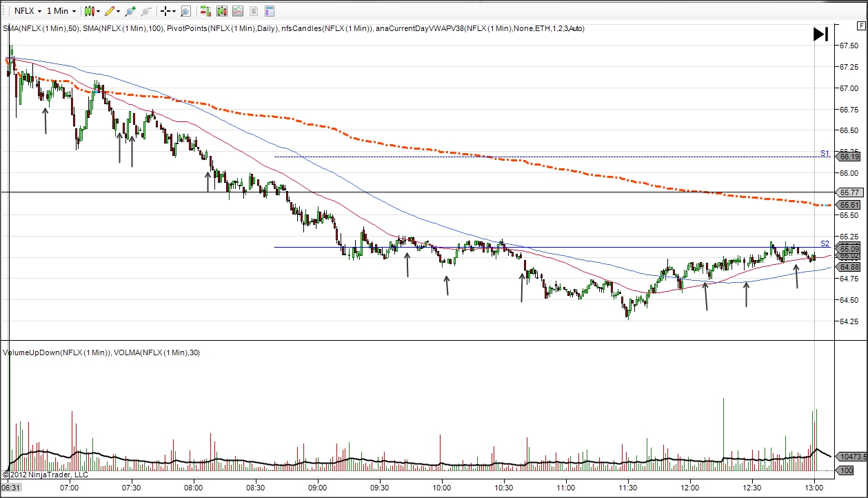The image size is (868, 498).
Task: Open the chart properties window icon
Action: click(270, 11)
